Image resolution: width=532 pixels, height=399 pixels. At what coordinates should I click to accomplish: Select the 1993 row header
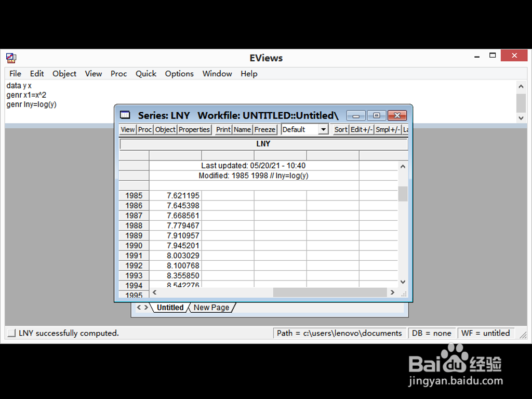tap(134, 276)
